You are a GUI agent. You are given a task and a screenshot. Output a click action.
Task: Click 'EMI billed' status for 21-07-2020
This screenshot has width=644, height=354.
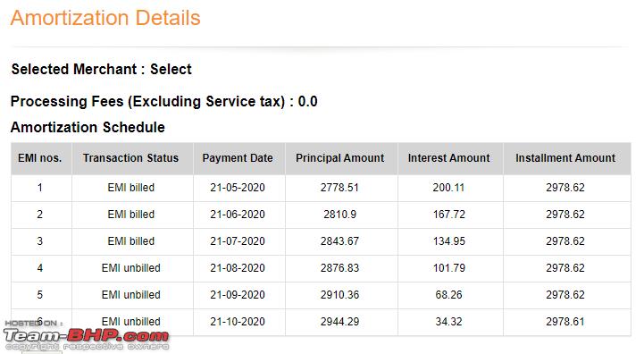tap(131, 241)
